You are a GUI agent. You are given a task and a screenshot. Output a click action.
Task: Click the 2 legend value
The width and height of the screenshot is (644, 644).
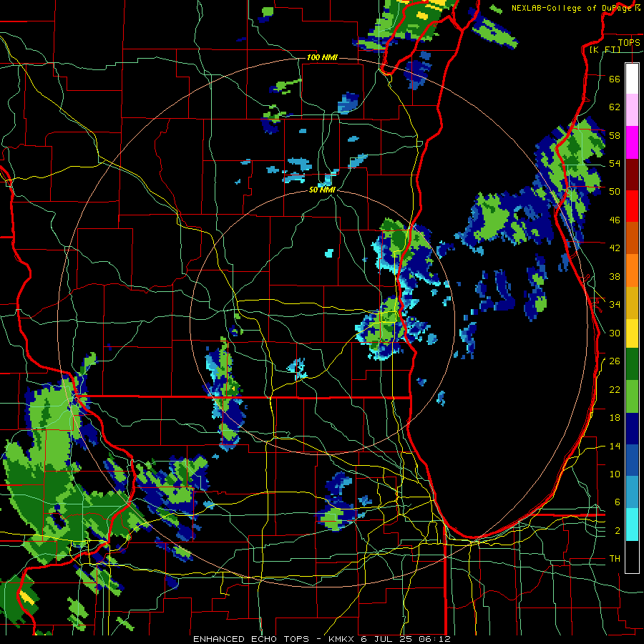pyautogui.click(x=618, y=530)
